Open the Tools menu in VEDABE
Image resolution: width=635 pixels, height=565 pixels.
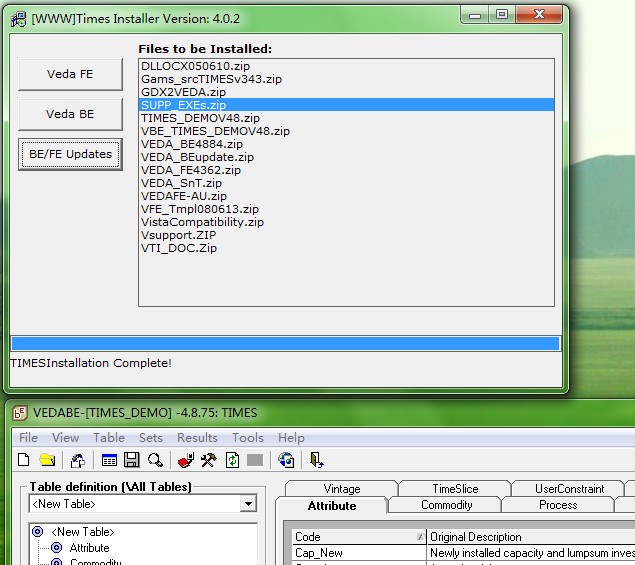[248, 438]
